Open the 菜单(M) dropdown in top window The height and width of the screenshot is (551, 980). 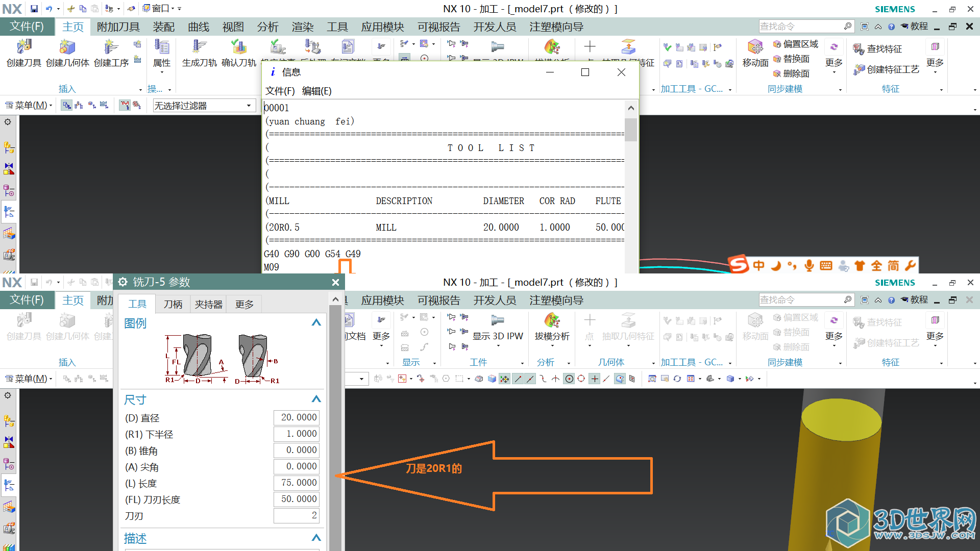click(x=29, y=105)
